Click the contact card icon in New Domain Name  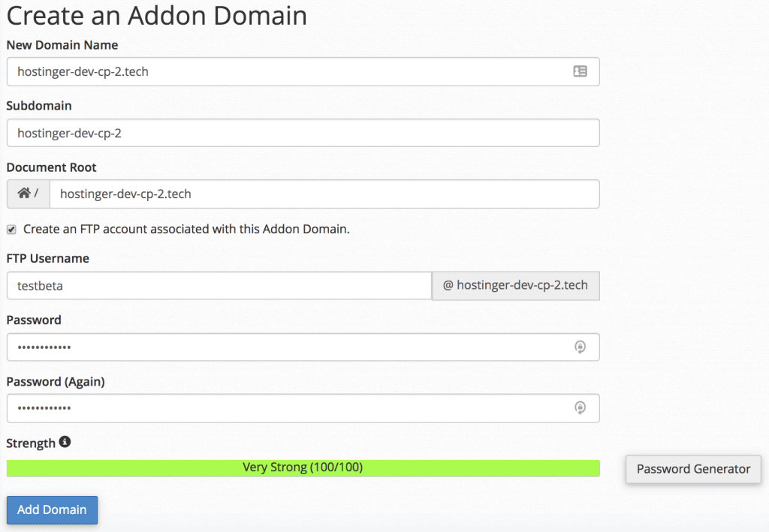tap(580, 71)
